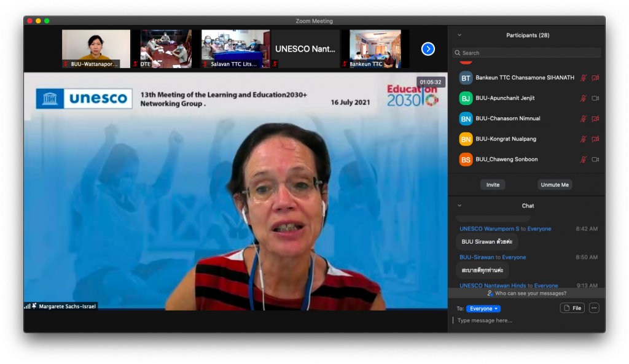This screenshot has width=629, height=364.
Task: Toggle muted mic for BUU-Chanasorn Nimnual
Action: (584, 118)
